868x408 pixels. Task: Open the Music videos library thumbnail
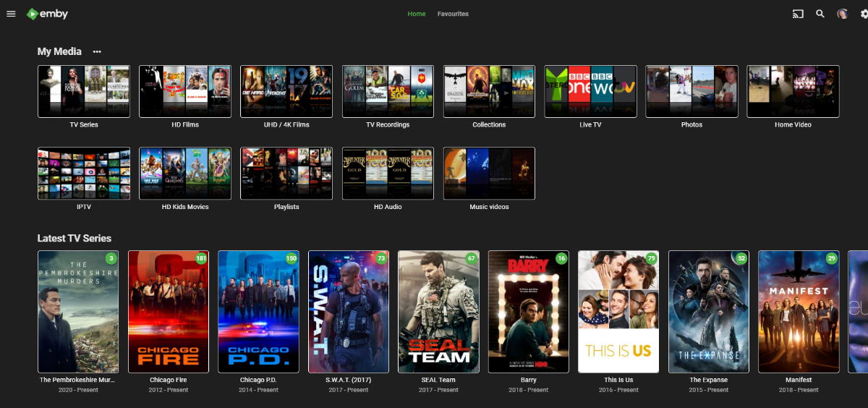click(x=489, y=174)
